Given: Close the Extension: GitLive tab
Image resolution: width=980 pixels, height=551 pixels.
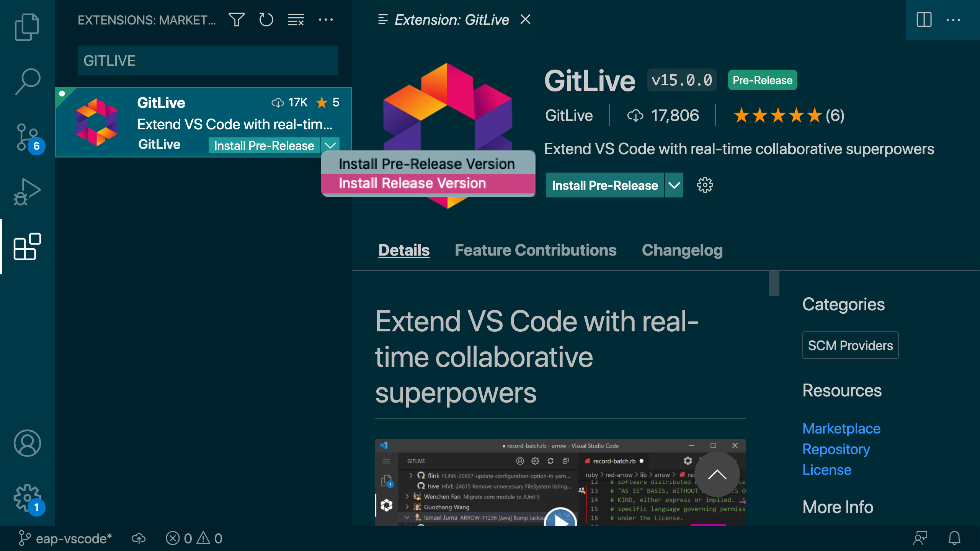Looking at the screenshot, I should [x=526, y=20].
